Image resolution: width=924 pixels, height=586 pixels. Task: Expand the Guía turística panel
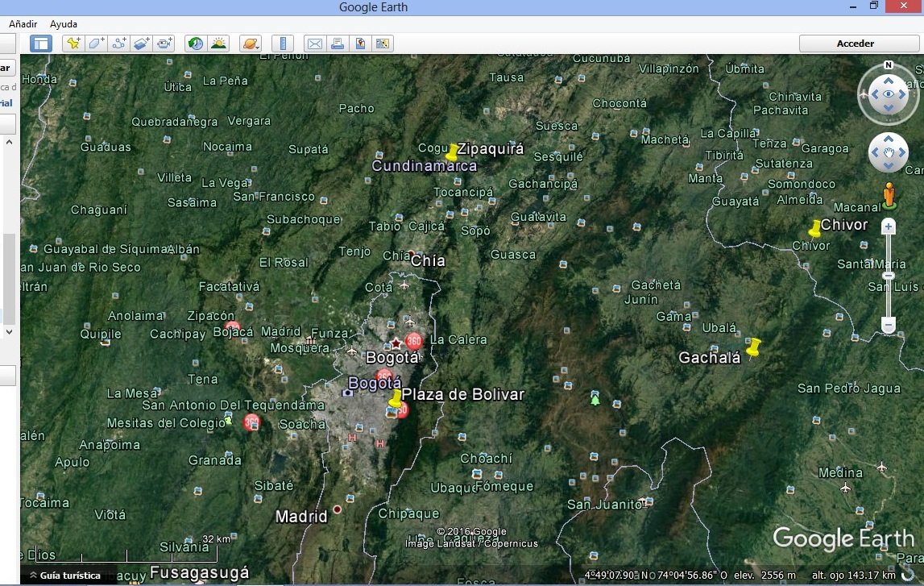point(65,576)
